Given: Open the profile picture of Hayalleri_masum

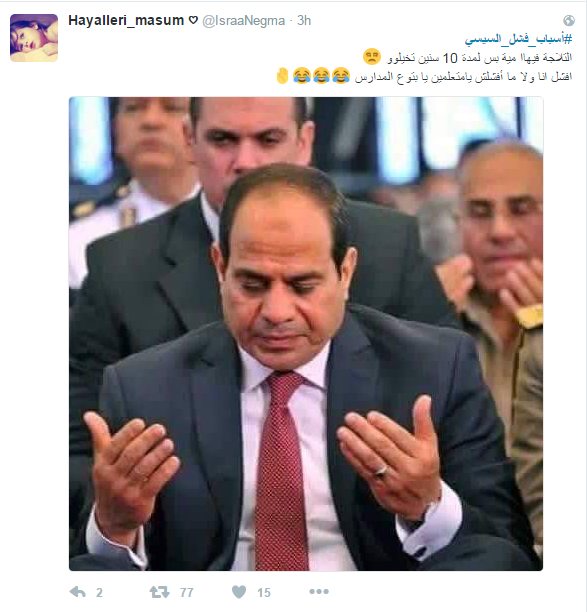Looking at the screenshot, I should pos(34,38).
